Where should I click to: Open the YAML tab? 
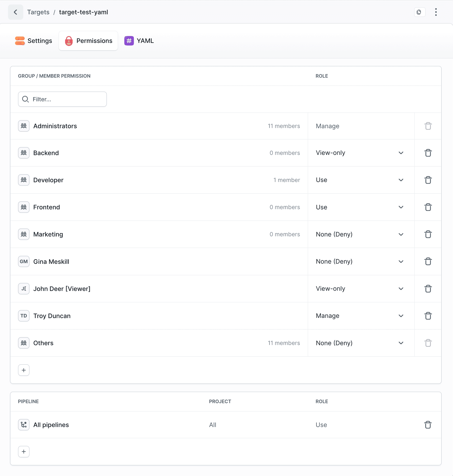(x=139, y=41)
